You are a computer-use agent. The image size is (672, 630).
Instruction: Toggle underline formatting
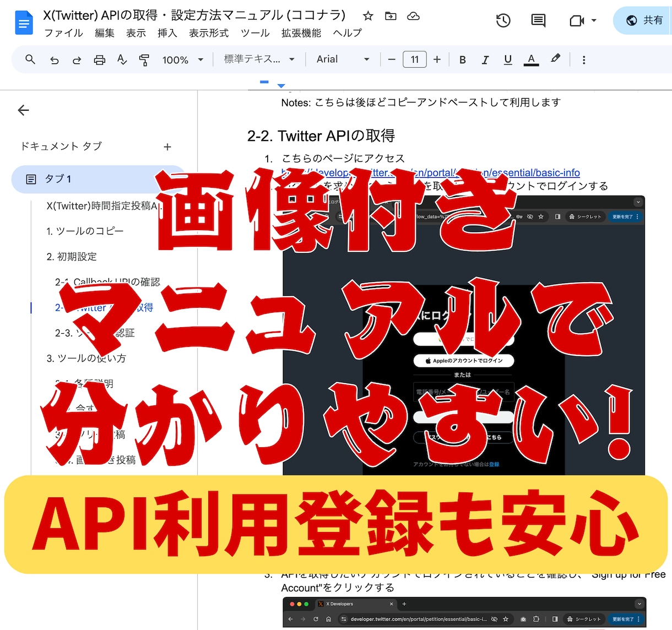click(508, 59)
